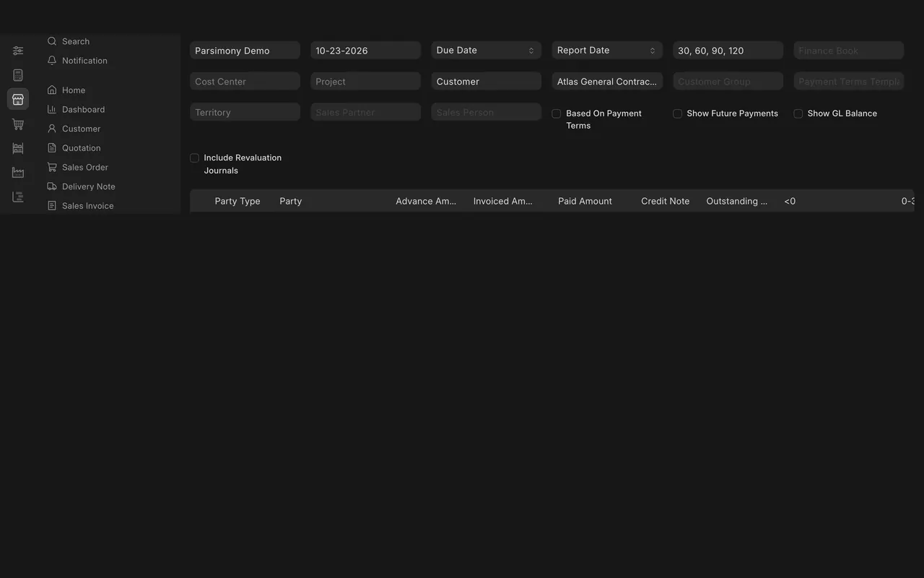Viewport: 924px width, 578px height.
Task: Click the Territory filter field
Action: pos(245,112)
